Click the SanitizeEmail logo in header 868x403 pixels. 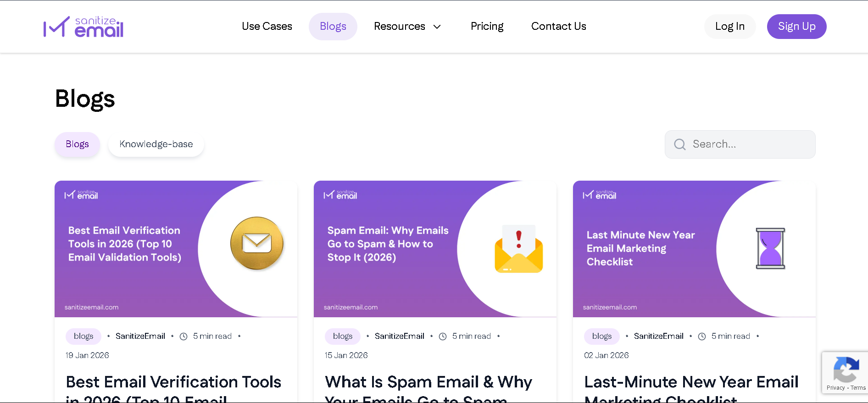tap(83, 27)
